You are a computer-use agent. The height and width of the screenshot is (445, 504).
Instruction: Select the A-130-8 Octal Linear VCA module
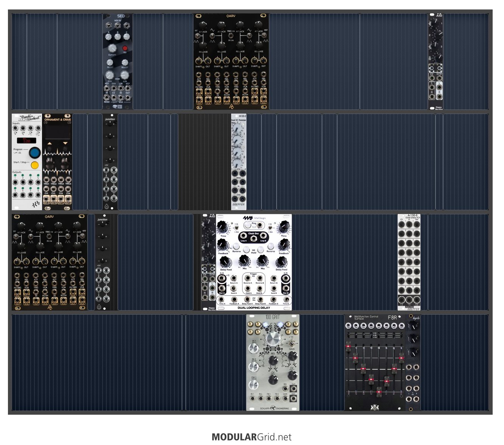pos(409,262)
